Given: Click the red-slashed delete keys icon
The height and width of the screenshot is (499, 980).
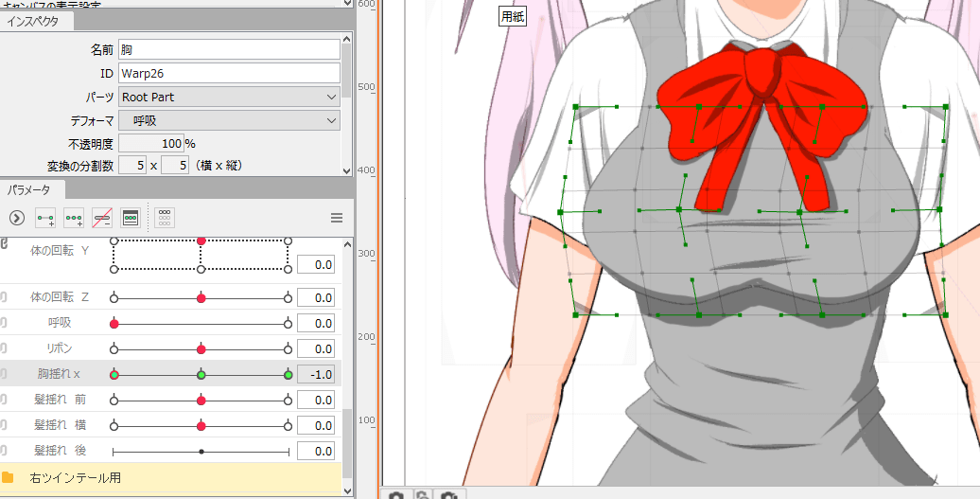Looking at the screenshot, I should pos(102,218).
